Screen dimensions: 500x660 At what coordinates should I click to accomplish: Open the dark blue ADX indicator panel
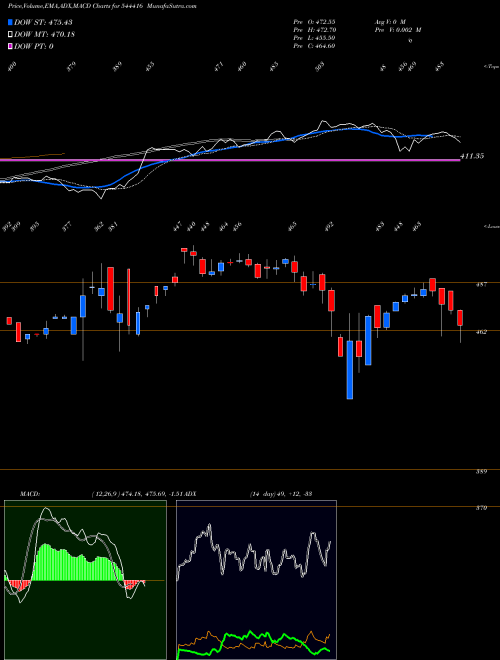click(256, 580)
